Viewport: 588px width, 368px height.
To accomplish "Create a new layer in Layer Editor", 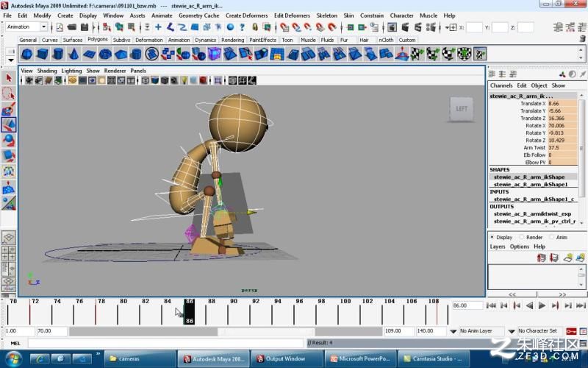I will pyautogui.click(x=567, y=258).
